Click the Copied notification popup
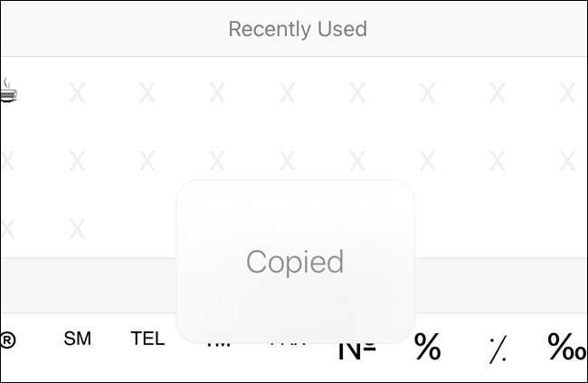 click(296, 262)
